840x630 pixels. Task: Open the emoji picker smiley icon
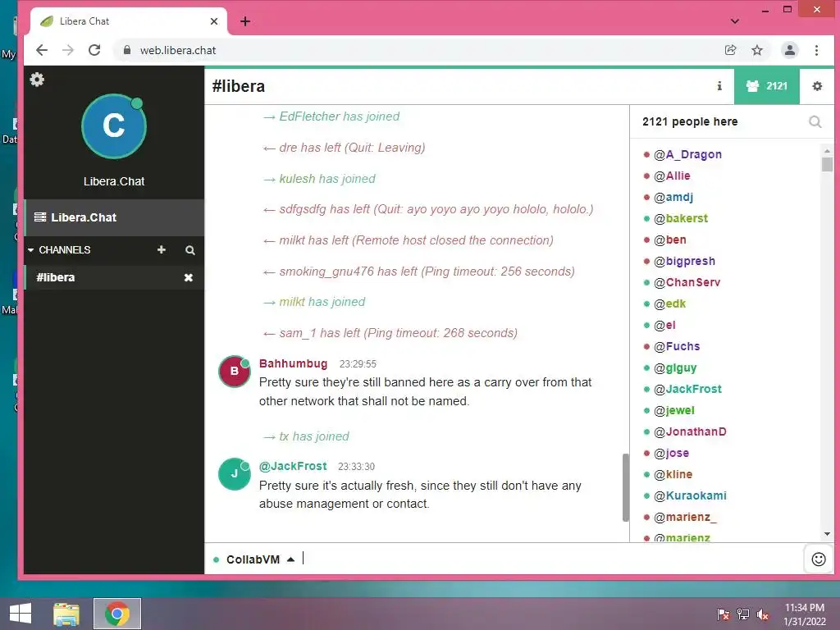(x=819, y=559)
